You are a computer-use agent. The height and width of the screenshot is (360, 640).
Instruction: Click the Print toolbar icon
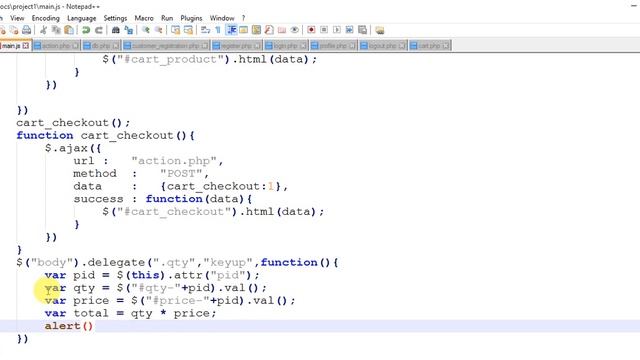tap(27, 30)
